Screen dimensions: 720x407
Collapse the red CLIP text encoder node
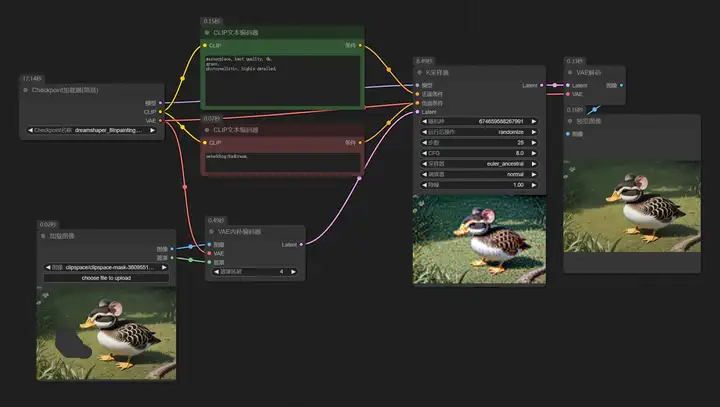click(207, 130)
